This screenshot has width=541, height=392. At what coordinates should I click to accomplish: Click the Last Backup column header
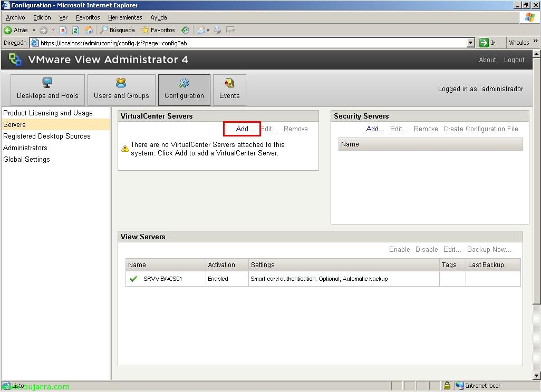click(x=493, y=265)
